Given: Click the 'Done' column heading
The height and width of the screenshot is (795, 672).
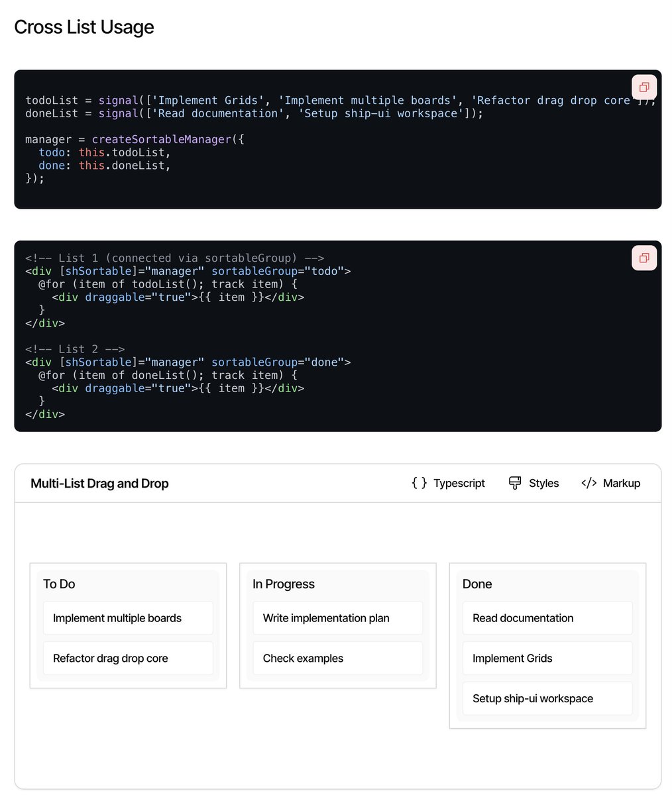Looking at the screenshot, I should tap(477, 584).
